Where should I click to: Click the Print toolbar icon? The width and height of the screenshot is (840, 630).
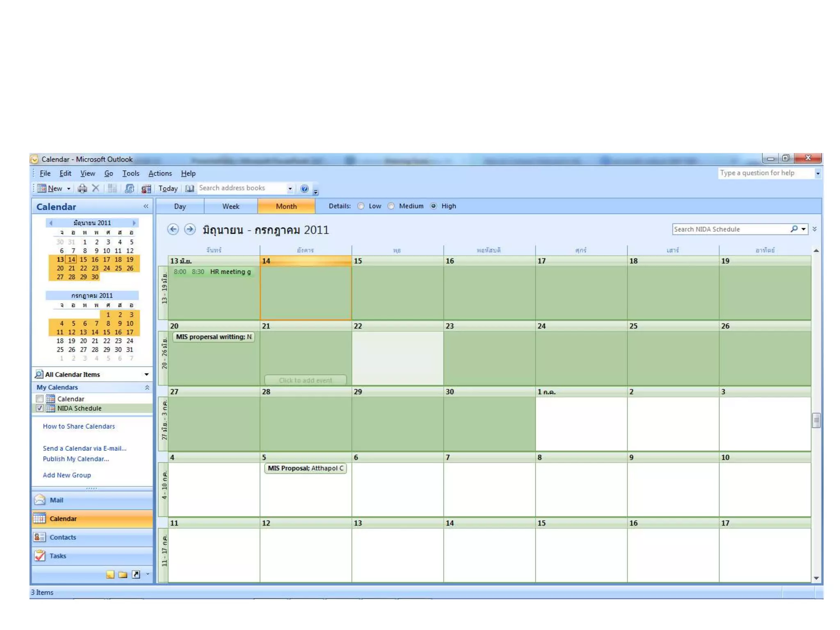(x=82, y=188)
